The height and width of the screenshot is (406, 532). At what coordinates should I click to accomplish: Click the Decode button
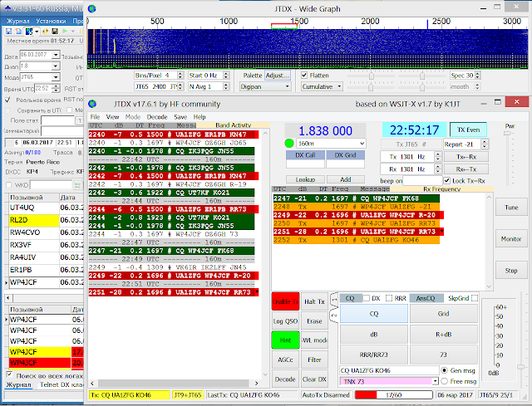point(285,379)
